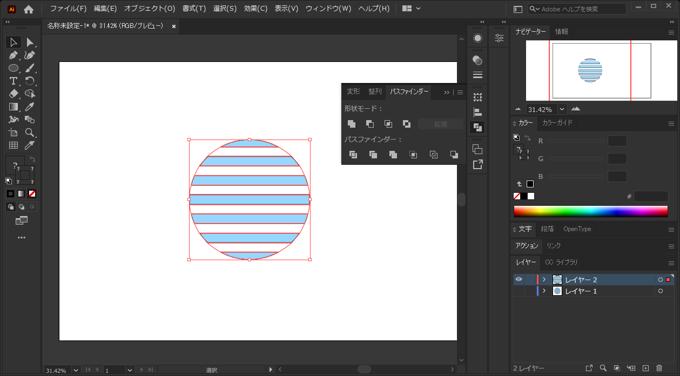Viewport: 680px width, 376px height.
Task: Toggle visibility of レイヤー 1
Action: pos(519,291)
